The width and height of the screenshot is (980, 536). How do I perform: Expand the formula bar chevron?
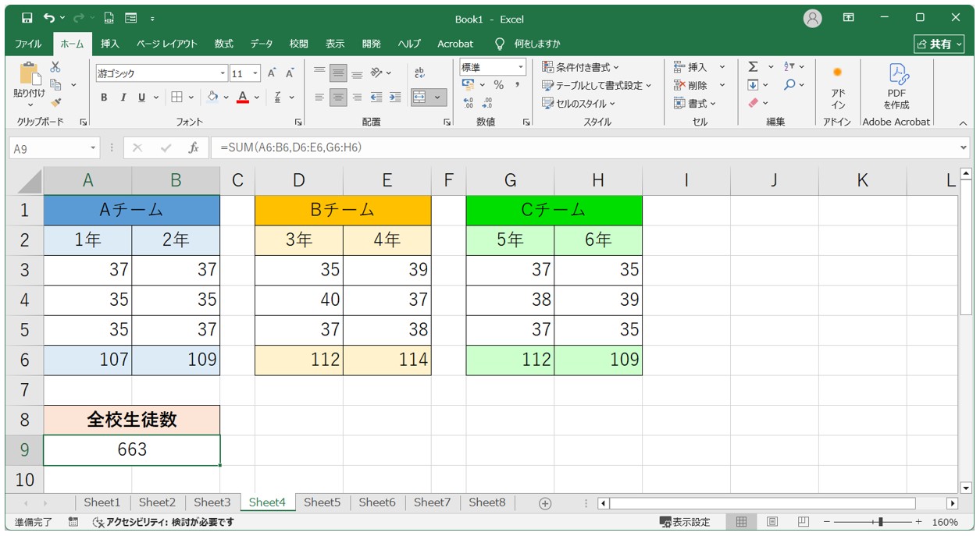coord(963,147)
